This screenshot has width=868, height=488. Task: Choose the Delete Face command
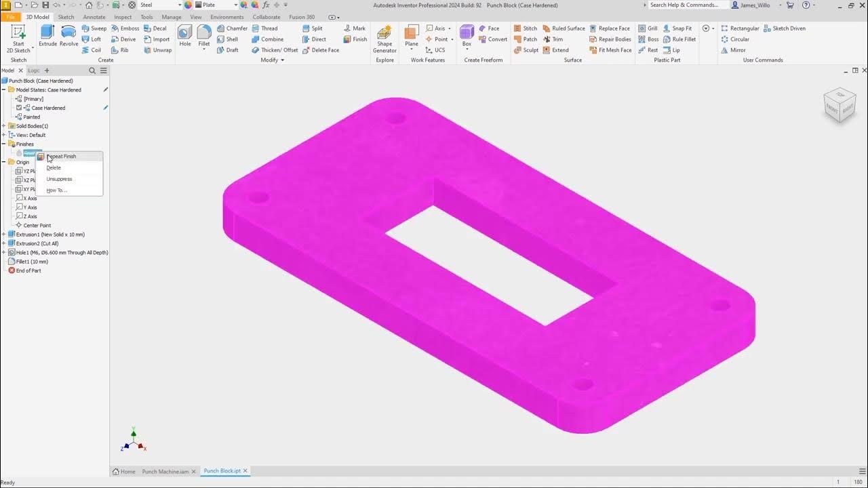click(x=320, y=50)
